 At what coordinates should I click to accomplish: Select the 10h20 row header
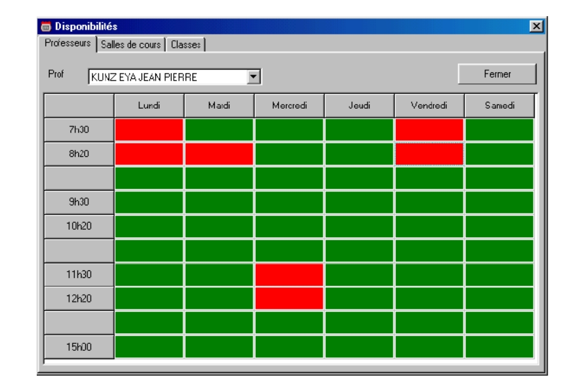pyautogui.click(x=79, y=226)
